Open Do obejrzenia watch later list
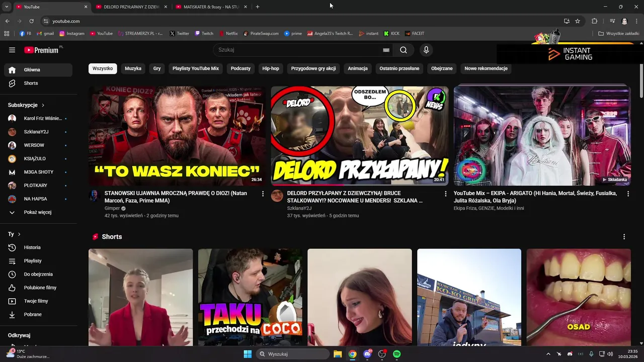644x362 pixels. click(x=38, y=274)
